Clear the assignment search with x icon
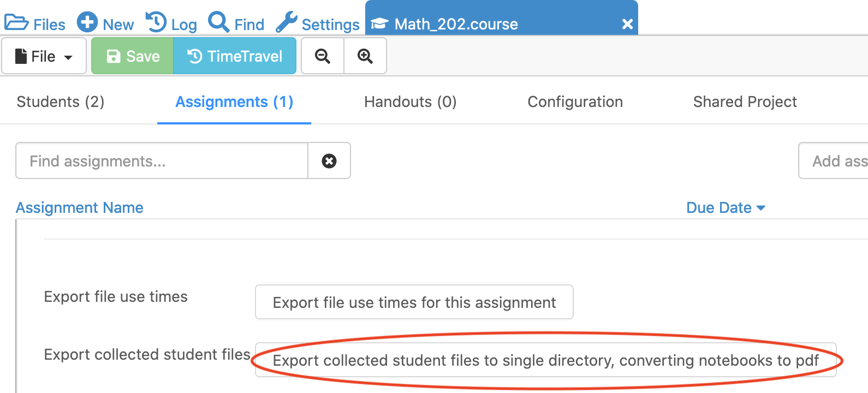Screen dimensions: 868x393 pos(329,161)
